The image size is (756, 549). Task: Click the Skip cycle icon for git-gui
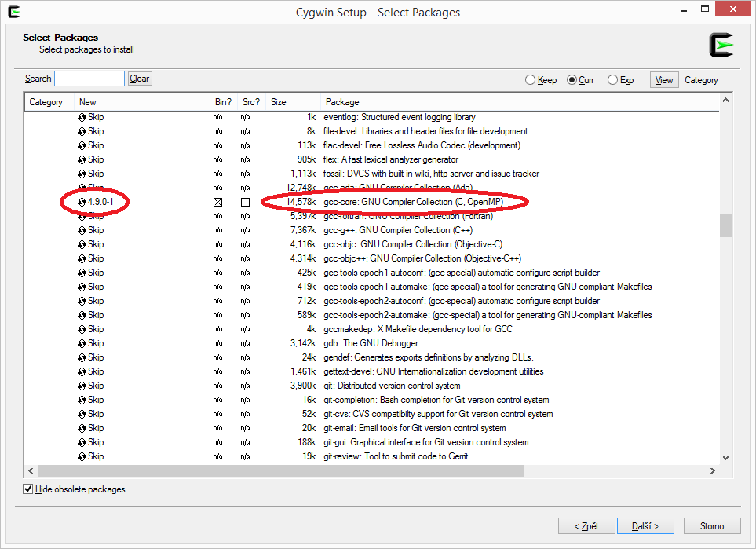(82, 442)
